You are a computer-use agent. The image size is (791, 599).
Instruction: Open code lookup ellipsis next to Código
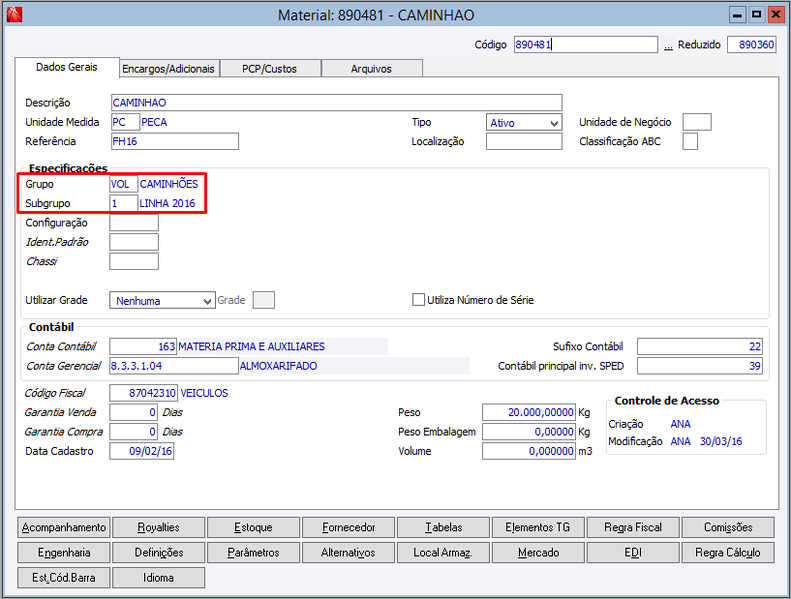click(x=668, y=45)
